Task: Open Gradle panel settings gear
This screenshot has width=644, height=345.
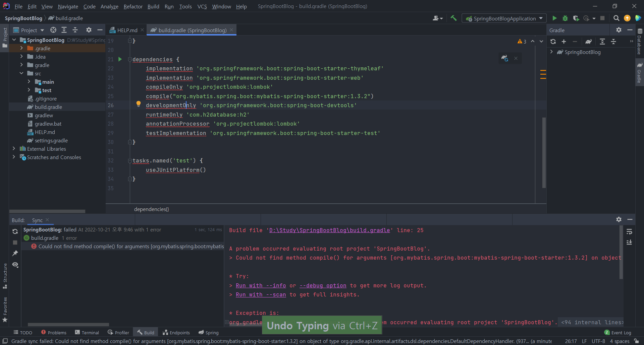Action: [619, 30]
